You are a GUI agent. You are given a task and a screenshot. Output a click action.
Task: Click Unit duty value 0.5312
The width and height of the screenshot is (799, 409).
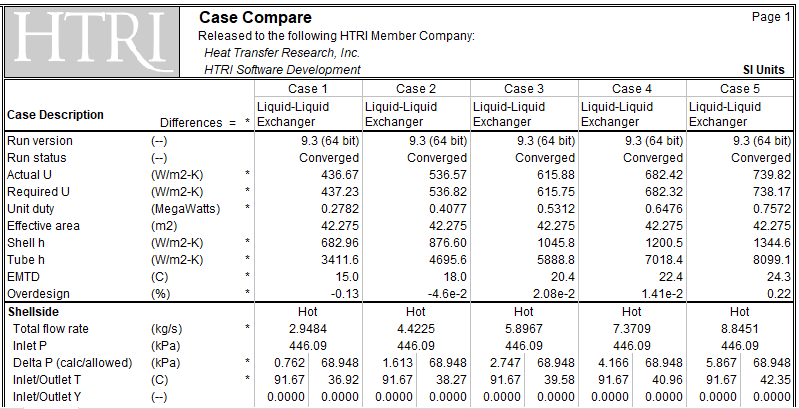(x=556, y=209)
